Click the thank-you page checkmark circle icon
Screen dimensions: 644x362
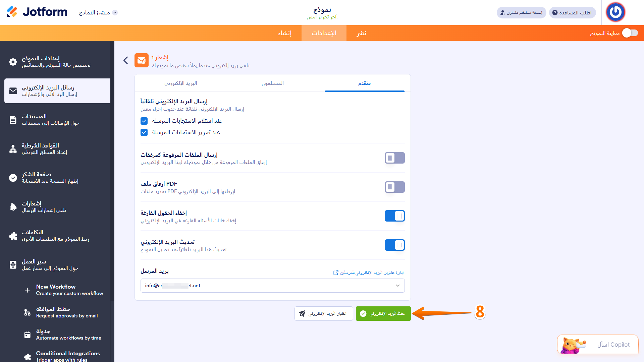click(x=13, y=178)
